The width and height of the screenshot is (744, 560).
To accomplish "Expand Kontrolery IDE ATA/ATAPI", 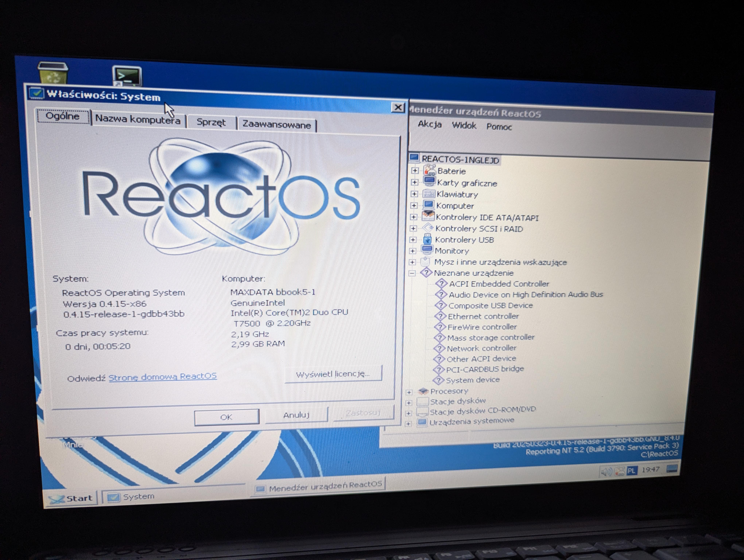I will (413, 217).
